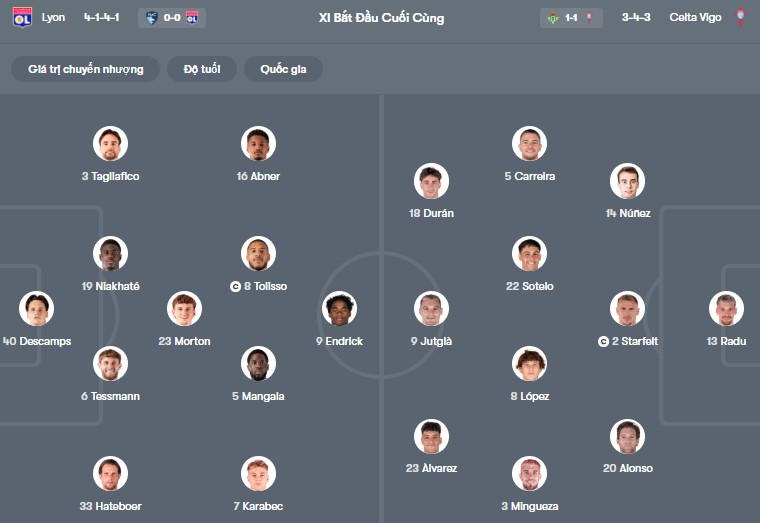Click Descamps' goalkeeper photo
760x523 pixels.
37,309
